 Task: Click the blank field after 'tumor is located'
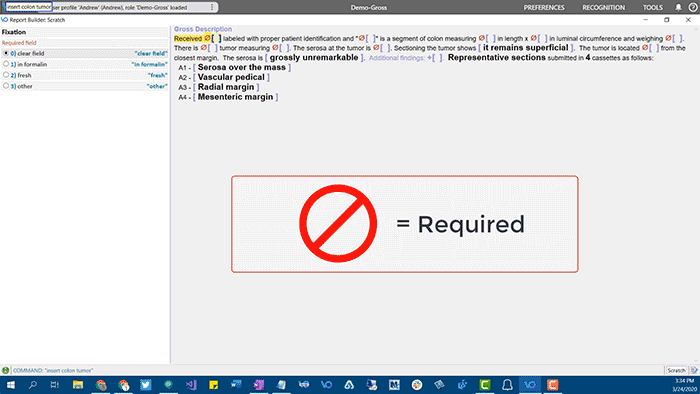654,48
